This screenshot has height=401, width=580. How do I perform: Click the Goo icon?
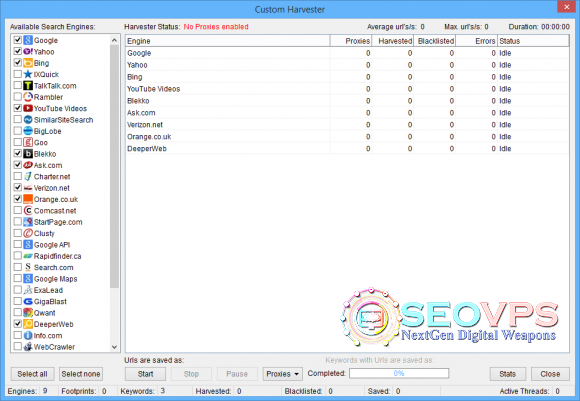pyautogui.click(x=28, y=142)
